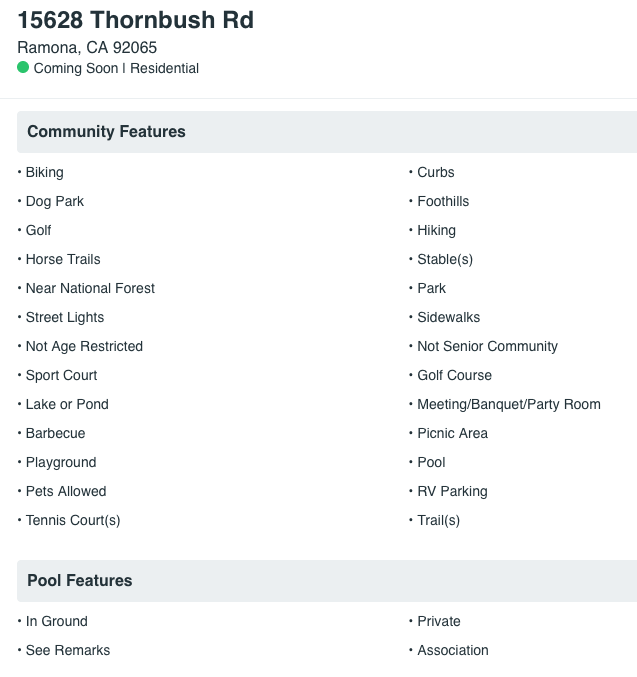Click the Association pool feature
The width and height of the screenshot is (637, 677).
tap(453, 650)
